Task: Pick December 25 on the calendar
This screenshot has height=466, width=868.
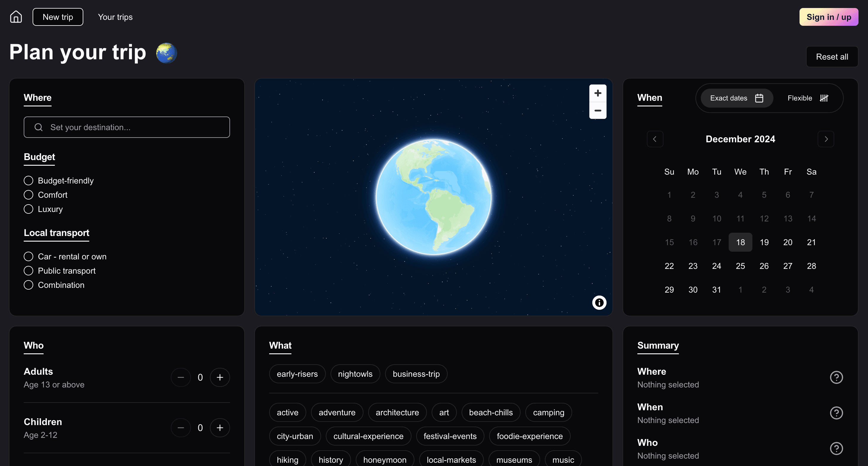Action: [740, 266]
